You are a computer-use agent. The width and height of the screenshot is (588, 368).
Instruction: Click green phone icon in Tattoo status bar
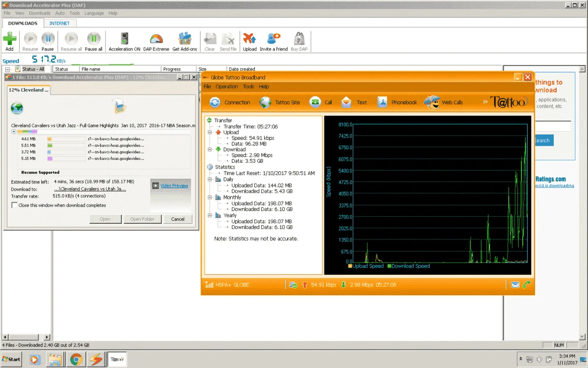526,285
